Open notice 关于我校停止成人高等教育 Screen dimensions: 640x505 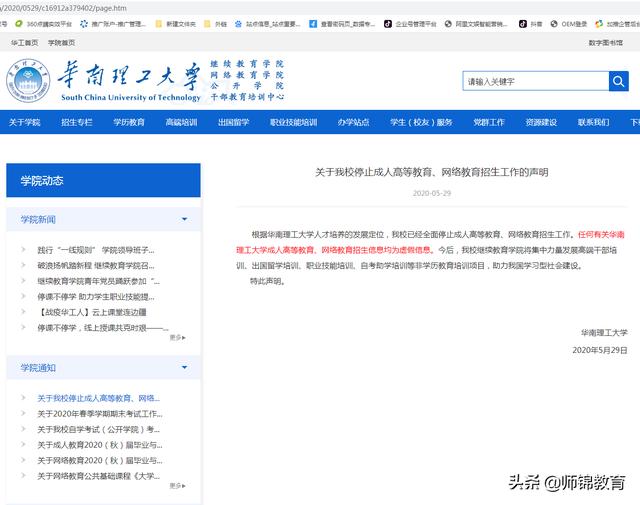point(98,398)
